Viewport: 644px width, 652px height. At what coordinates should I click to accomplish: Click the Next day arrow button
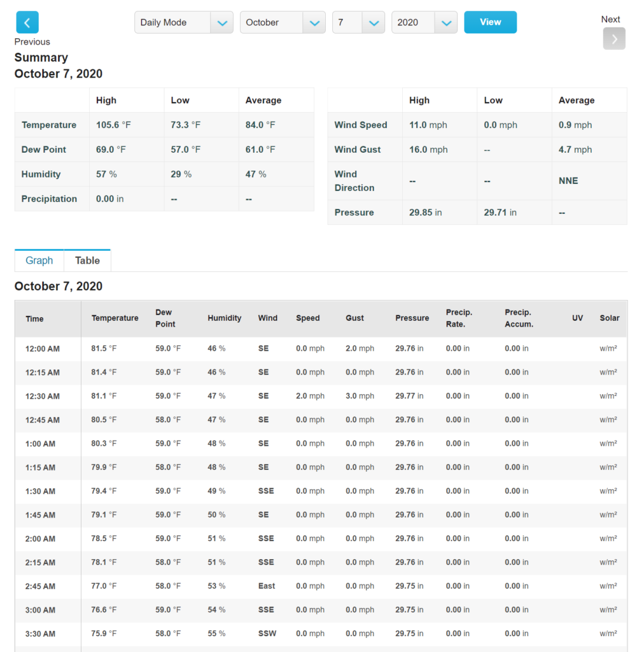tap(613, 38)
